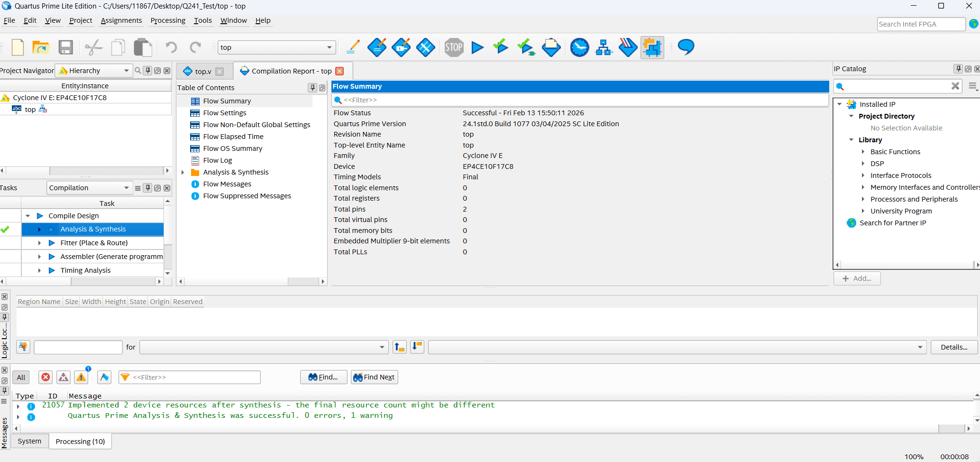Create a new file with the blank page icon
This screenshot has width=980, height=462.
pos(18,47)
